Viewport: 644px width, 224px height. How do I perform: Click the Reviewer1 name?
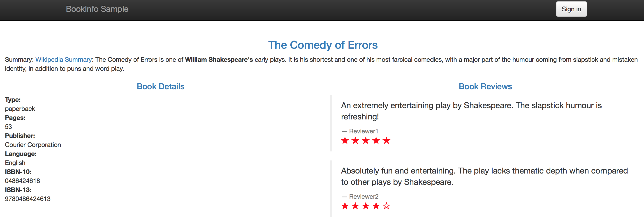tap(363, 131)
